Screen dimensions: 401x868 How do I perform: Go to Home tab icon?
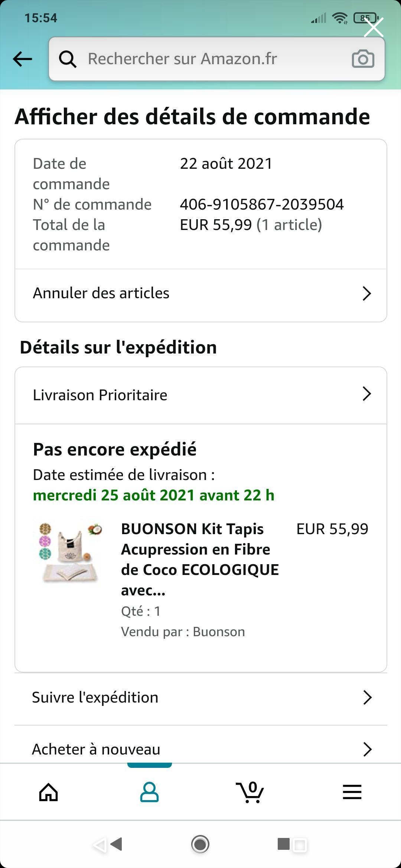tap(49, 792)
